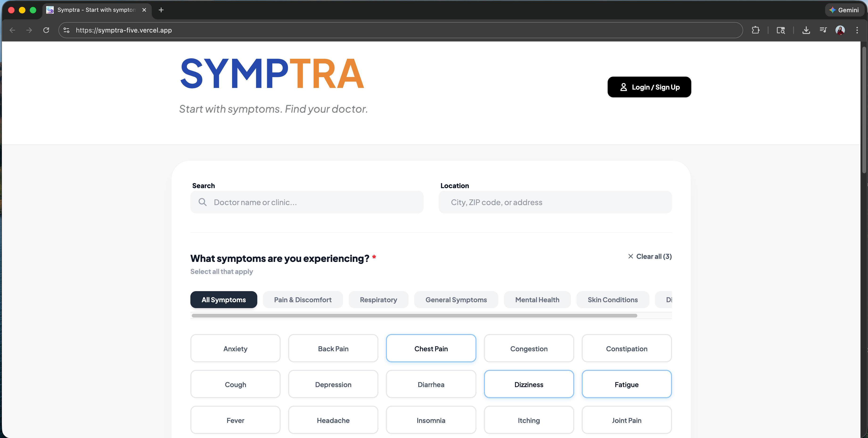Viewport: 868px width, 438px height.
Task: Click the media control icon in toolbar
Action: 823,30
